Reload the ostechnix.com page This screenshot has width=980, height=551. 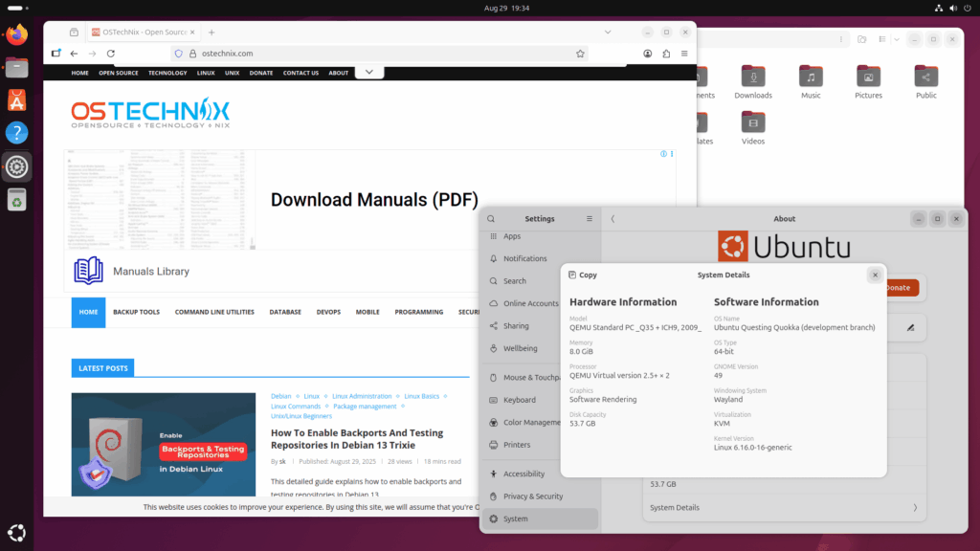pyautogui.click(x=111, y=54)
